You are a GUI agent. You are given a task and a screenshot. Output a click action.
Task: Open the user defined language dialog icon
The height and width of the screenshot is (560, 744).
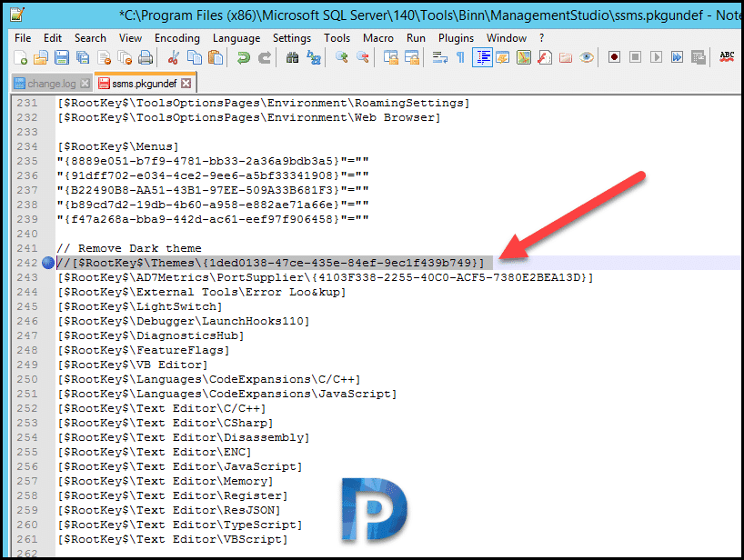503,57
